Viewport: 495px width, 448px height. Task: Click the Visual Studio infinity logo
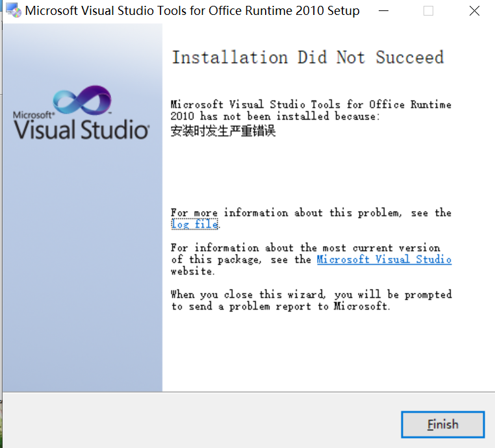coord(82,102)
